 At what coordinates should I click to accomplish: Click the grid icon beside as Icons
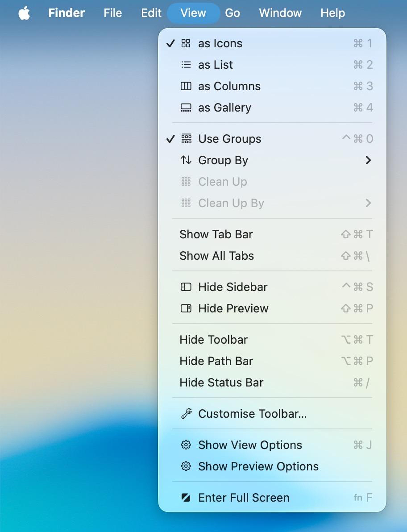(x=186, y=43)
